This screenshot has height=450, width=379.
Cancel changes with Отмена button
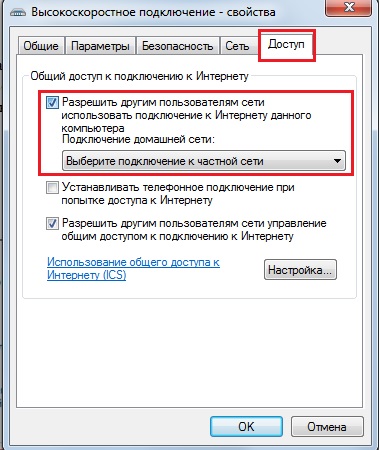327,426
